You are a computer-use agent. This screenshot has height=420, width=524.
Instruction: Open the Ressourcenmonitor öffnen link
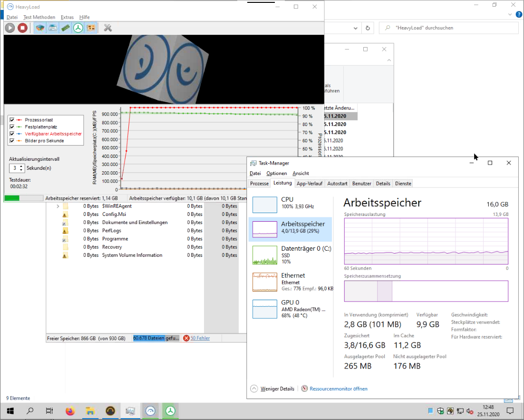[x=338, y=389]
